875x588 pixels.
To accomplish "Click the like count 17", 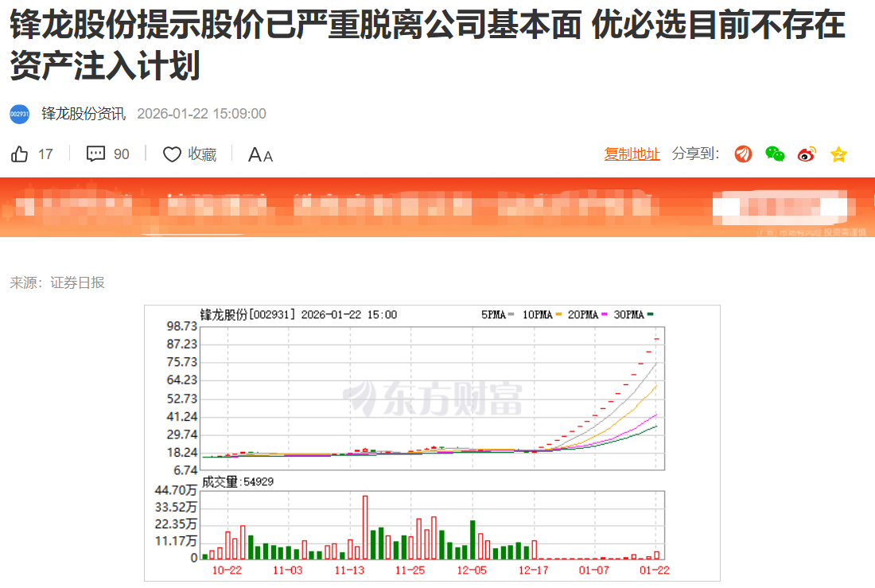I will [45, 154].
